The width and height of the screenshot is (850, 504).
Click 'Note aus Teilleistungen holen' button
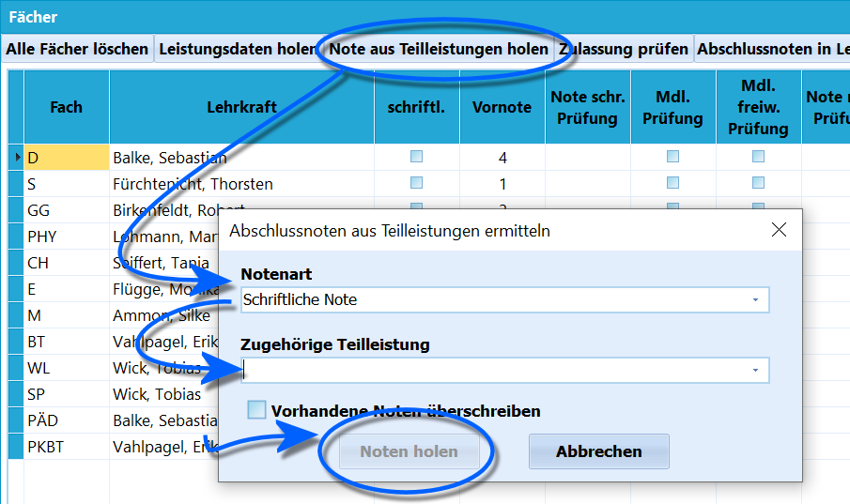coord(439,49)
